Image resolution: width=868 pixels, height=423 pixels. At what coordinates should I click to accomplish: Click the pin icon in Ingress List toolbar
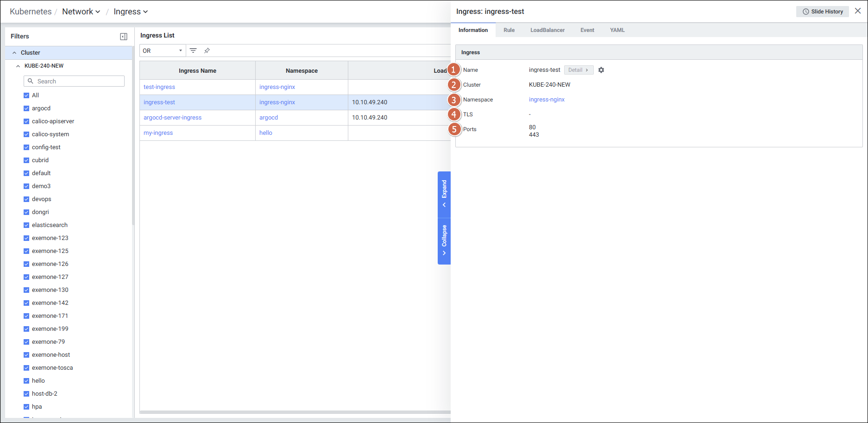(x=207, y=51)
